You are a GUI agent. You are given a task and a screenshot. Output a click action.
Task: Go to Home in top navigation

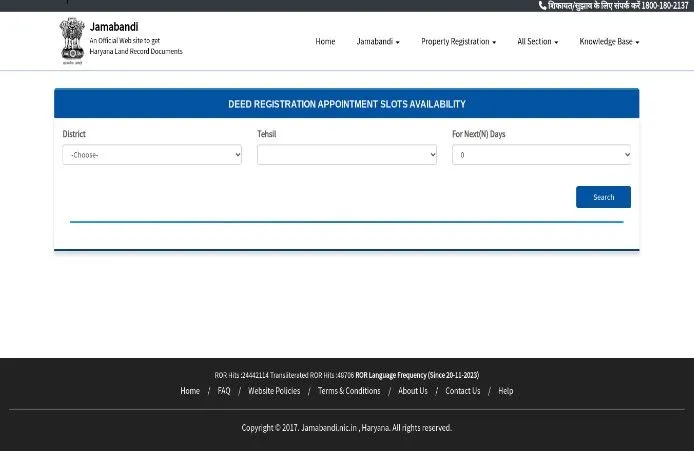click(325, 42)
